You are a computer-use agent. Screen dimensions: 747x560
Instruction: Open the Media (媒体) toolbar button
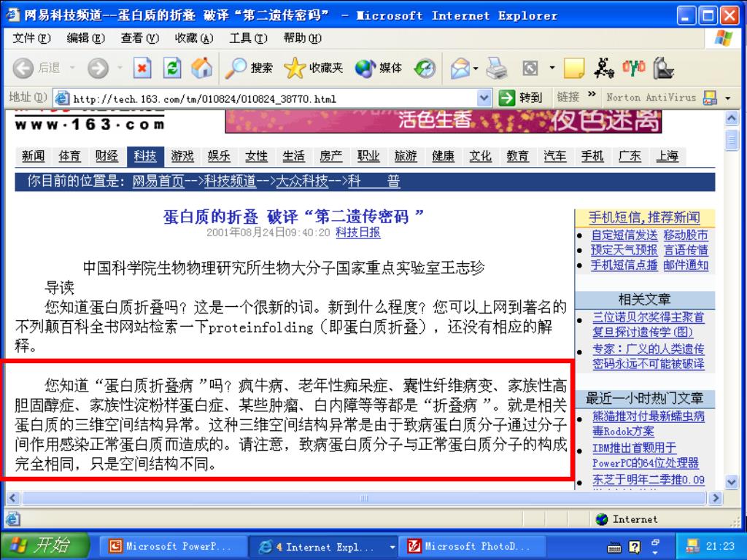click(379, 68)
